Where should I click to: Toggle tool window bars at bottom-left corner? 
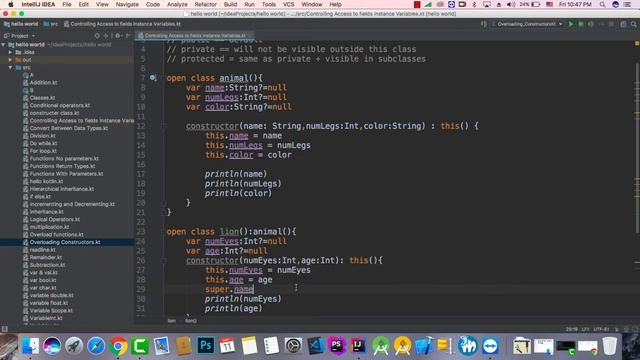coord(4,329)
